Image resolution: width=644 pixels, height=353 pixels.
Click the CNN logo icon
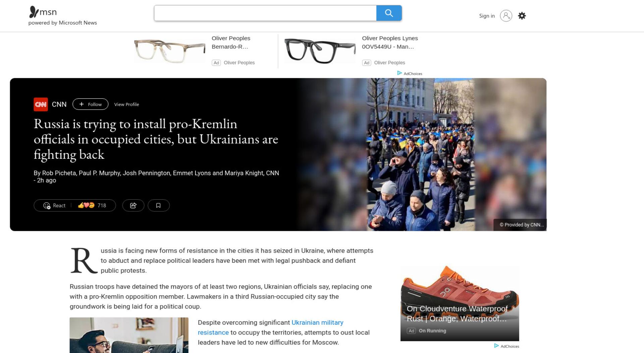pyautogui.click(x=41, y=104)
